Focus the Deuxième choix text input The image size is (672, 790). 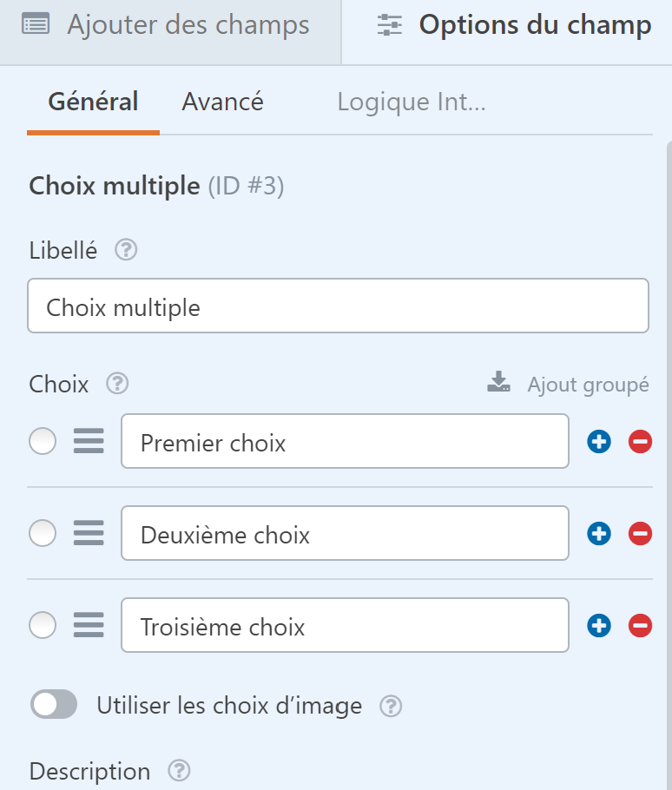click(345, 533)
